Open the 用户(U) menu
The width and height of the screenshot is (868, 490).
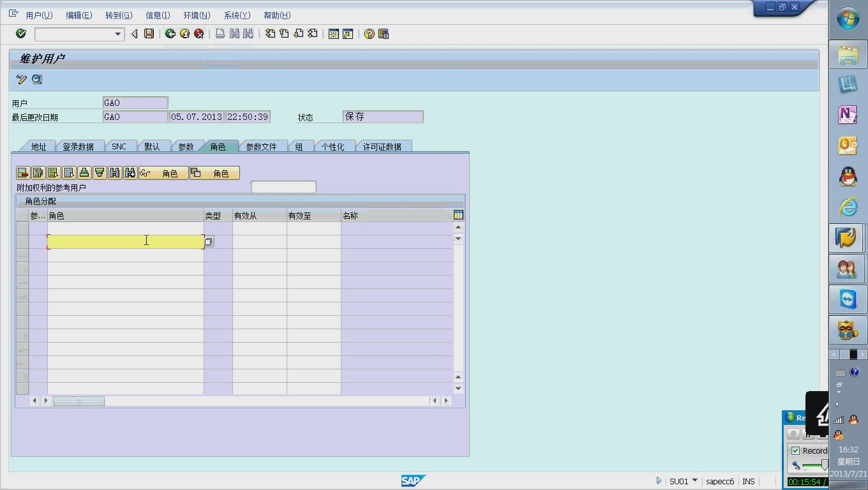pos(39,15)
